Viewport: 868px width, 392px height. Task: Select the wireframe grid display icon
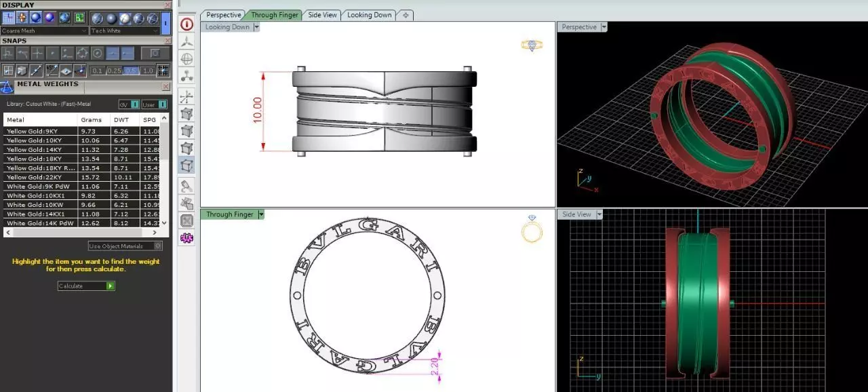pyautogui.click(x=8, y=18)
